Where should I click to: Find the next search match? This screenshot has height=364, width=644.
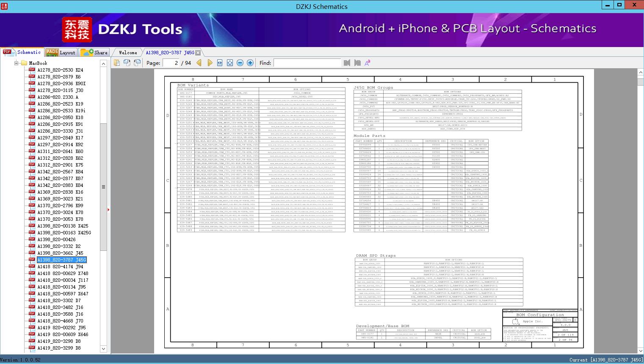click(357, 63)
